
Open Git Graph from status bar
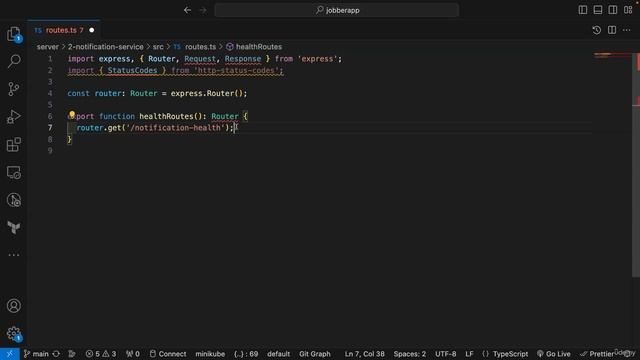315,354
